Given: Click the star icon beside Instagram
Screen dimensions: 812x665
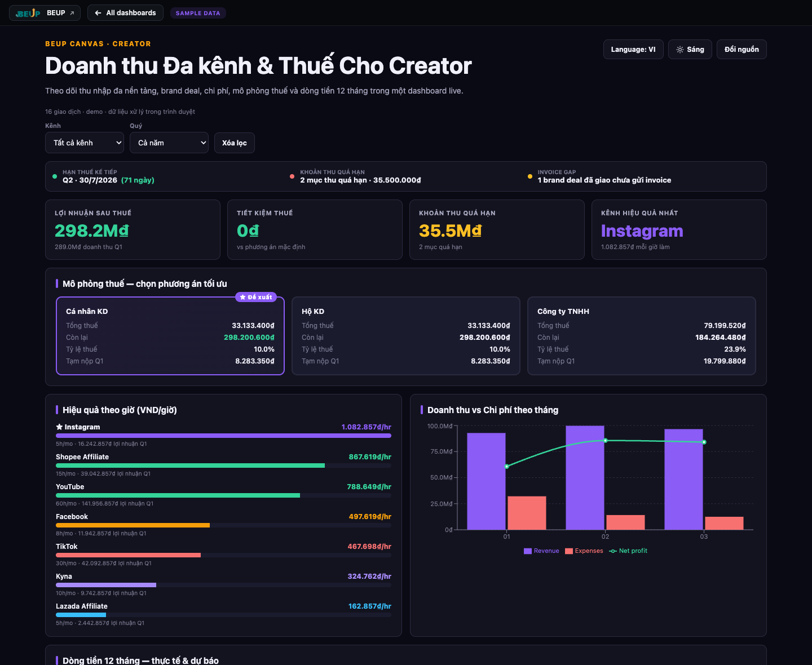Looking at the screenshot, I should (59, 427).
